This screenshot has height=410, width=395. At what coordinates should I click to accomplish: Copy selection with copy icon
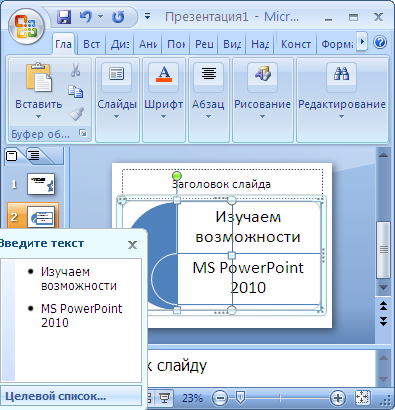pos(76,92)
